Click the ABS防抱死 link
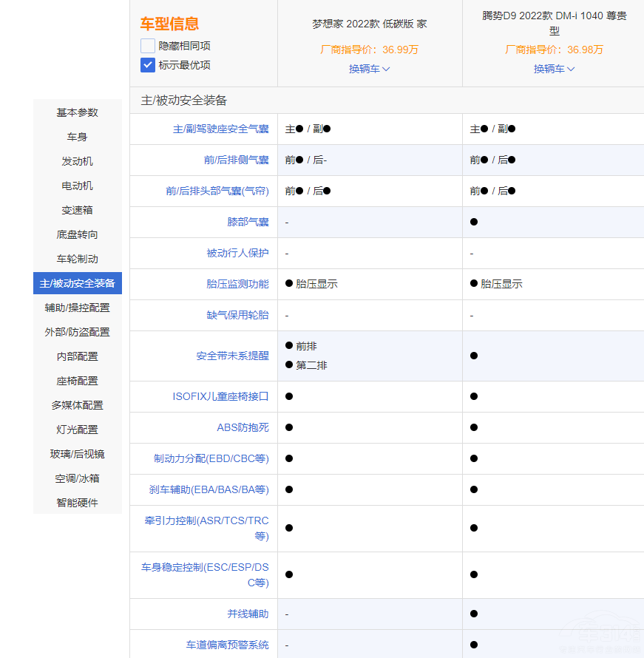The width and height of the screenshot is (644, 658). click(243, 427)
